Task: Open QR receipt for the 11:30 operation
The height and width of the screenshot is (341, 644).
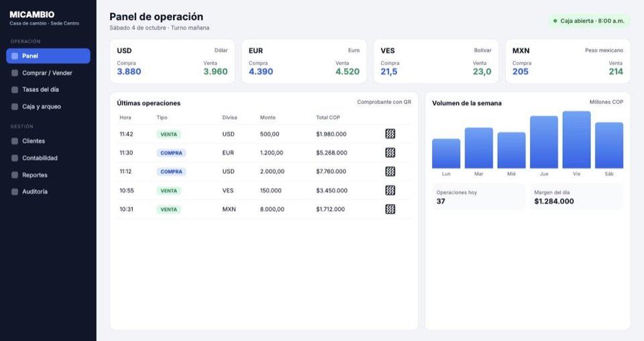Action: pyautogui.click(x=390, y=152)
